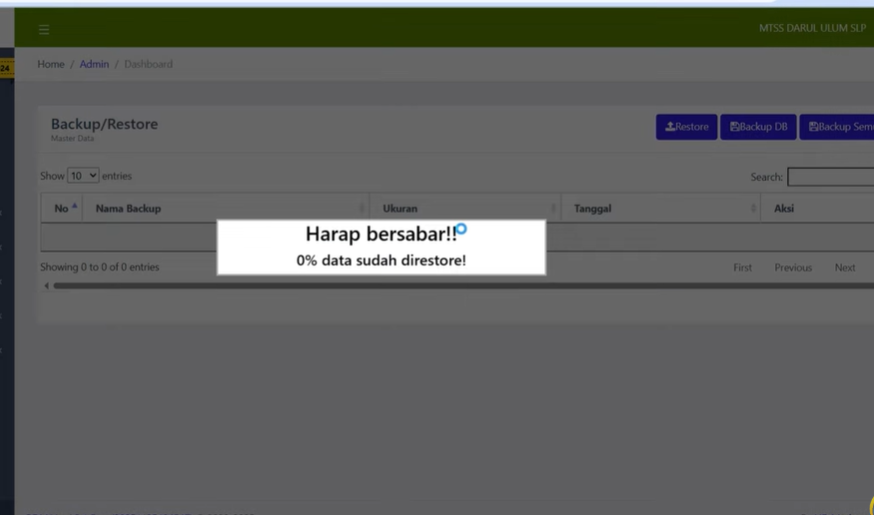
Task: Click the Harap bersabar heading
Action: click(x=381, y=234)
